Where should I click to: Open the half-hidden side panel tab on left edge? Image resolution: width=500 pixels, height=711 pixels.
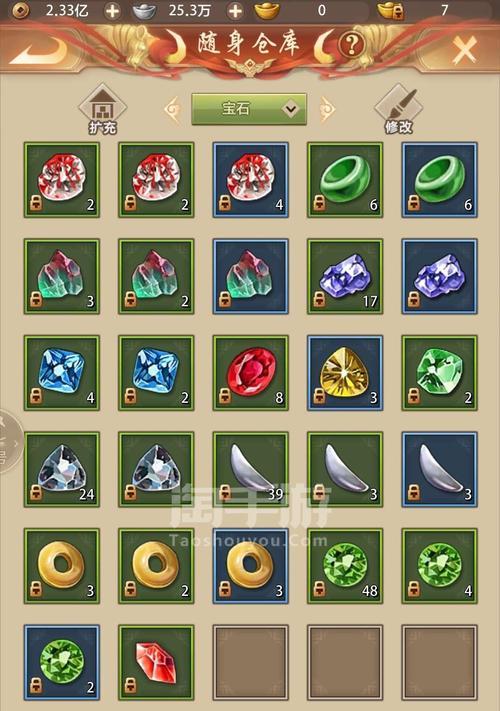(10, 441)
